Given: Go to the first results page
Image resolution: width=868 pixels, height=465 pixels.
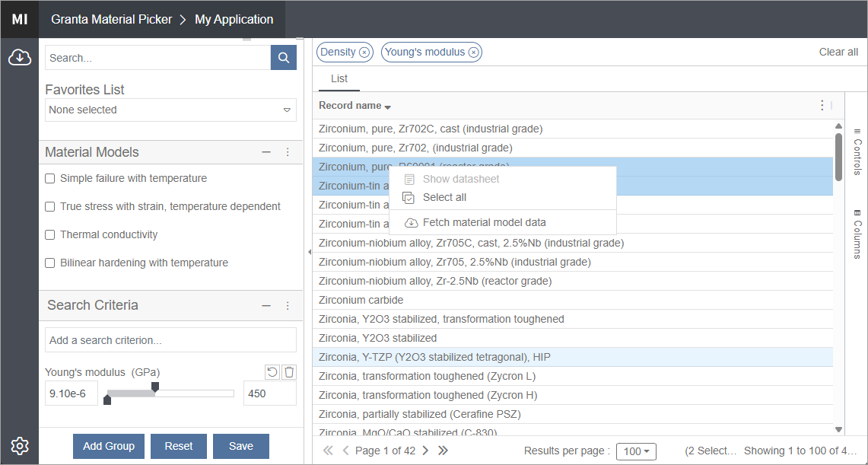Looking at the screenshot, I should click(x=328, y=451).
